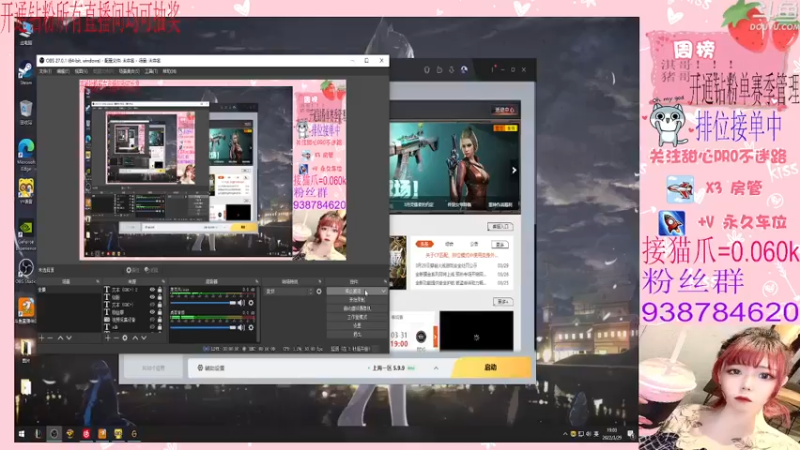Open the 帮助 menu in OBS
800x450 pixels.
coord(169,71)
